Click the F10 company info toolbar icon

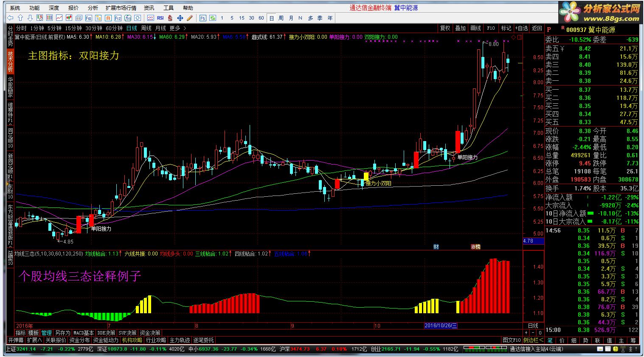[88, 18]
